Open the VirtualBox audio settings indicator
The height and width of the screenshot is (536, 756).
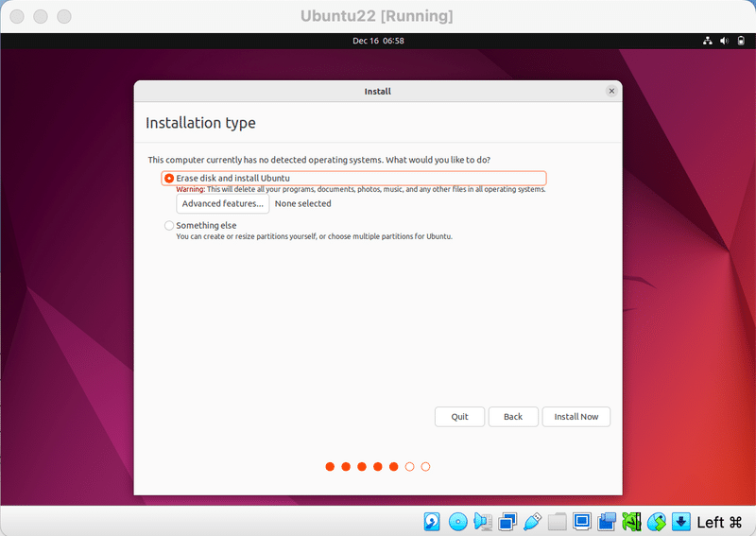[483, 522]
